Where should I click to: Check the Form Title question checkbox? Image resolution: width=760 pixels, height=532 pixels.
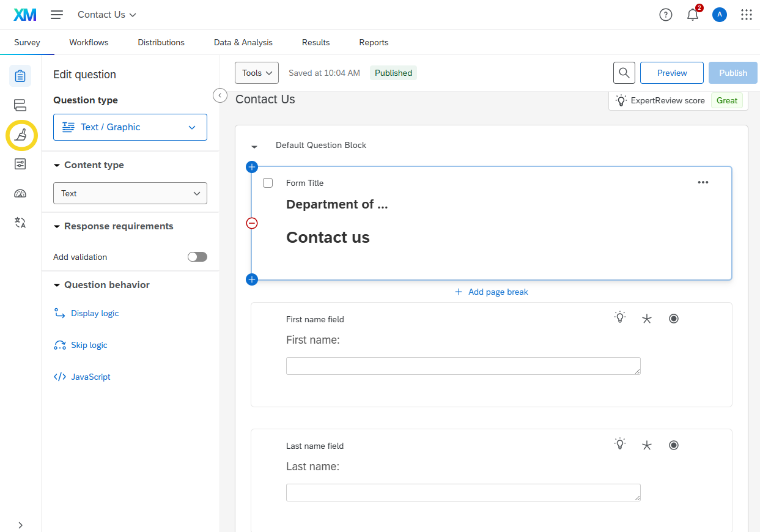tap(268, 183)
